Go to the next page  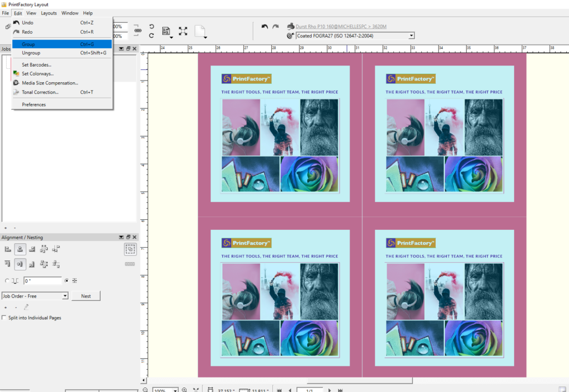(x=330, y=390)
